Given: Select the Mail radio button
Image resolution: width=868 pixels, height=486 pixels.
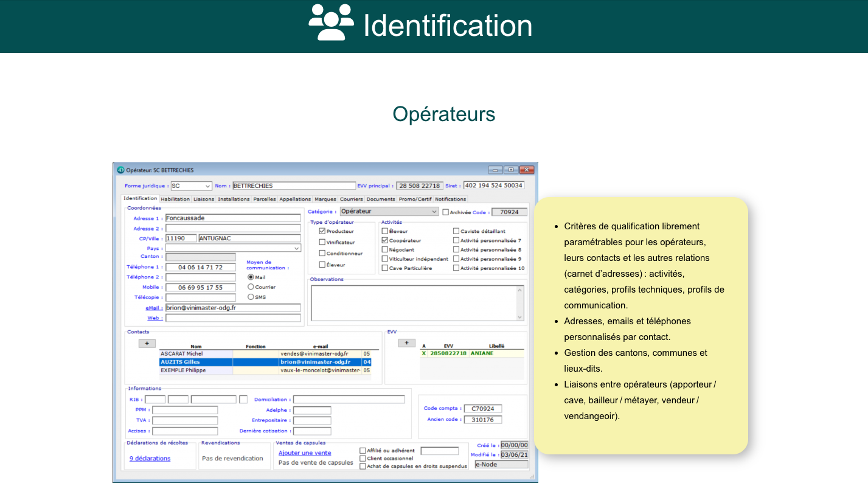Looking at the screenshot, I should (x=251, y=277).
